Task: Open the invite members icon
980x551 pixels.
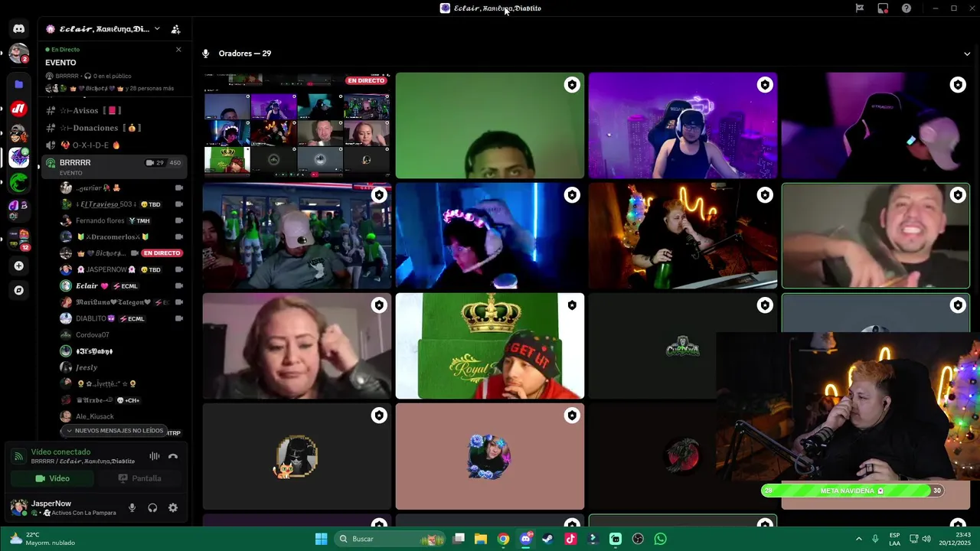Action: [x=175, y=29]
